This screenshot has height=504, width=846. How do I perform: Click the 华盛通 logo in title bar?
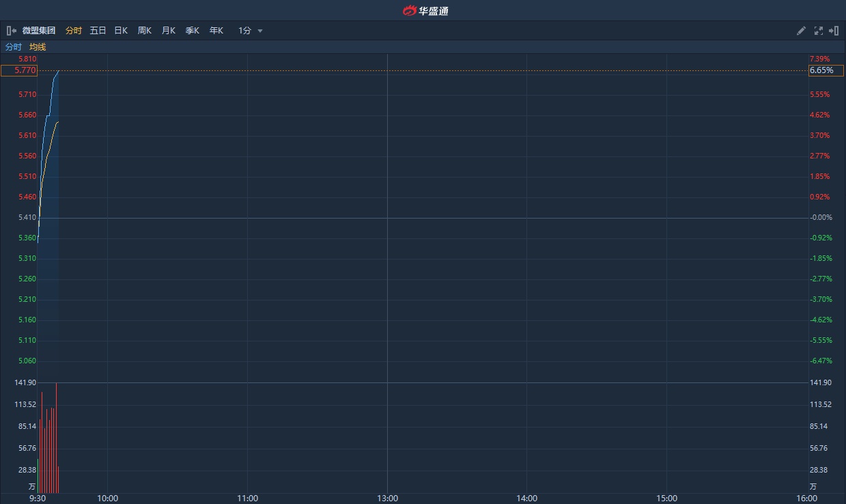click(x=425, y=10)
